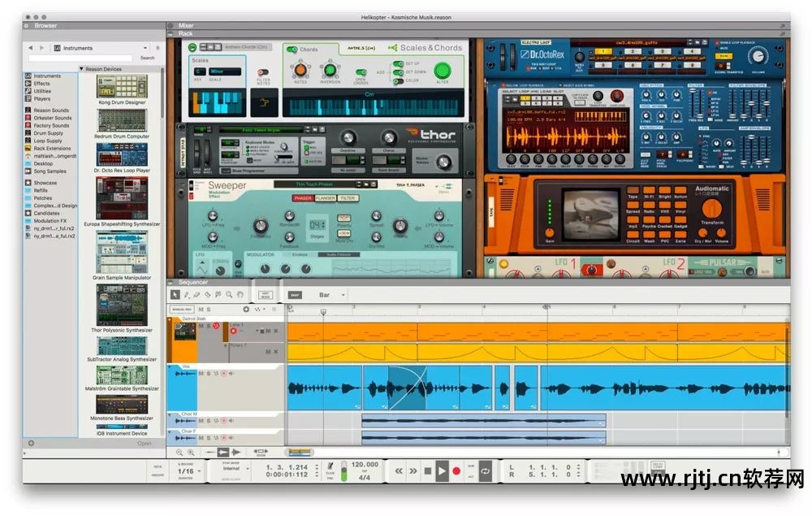Click the Rack Extensions icon in Browser
The width and height of the screenshot is (812, 516).
28,148
